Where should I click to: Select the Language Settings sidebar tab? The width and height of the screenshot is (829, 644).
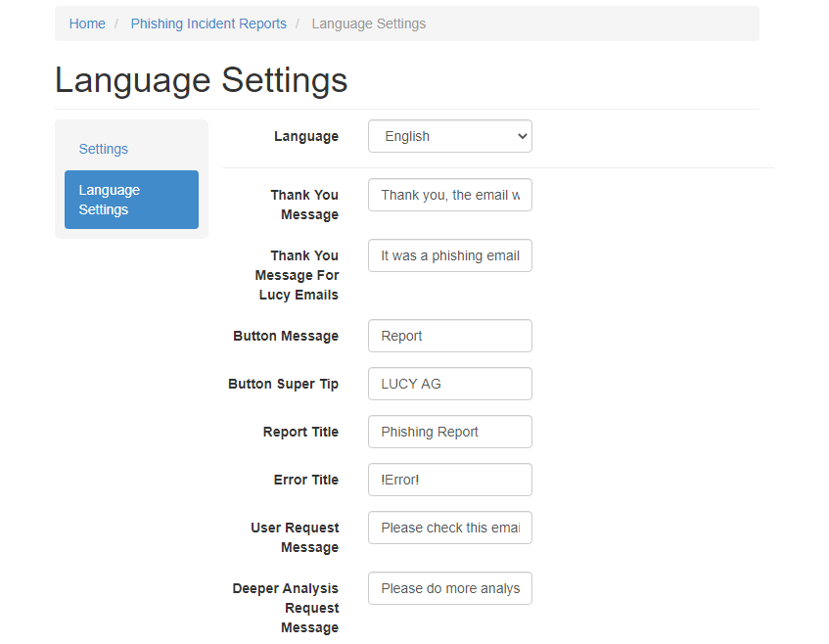tap(132, 200)
